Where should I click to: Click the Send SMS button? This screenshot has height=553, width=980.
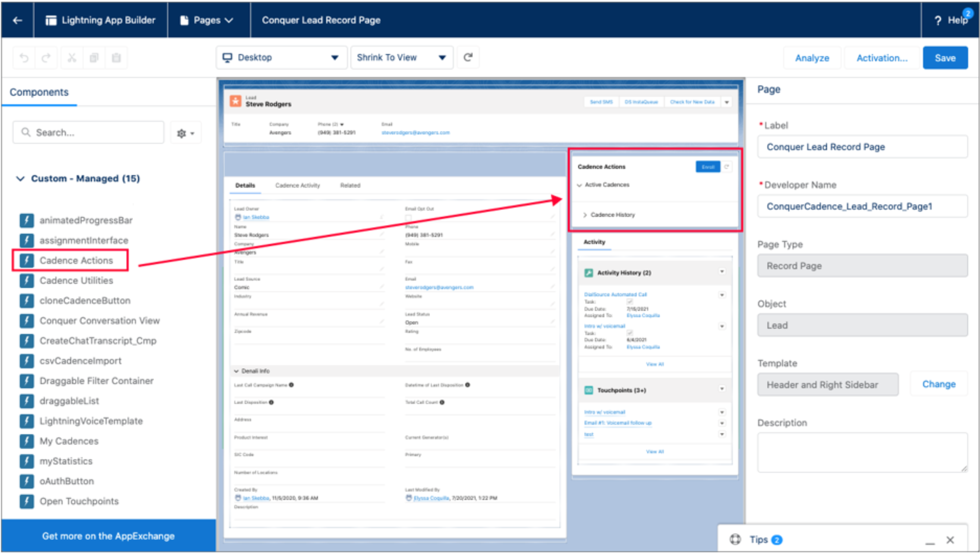pyautogui.click(x=601, y=102)
